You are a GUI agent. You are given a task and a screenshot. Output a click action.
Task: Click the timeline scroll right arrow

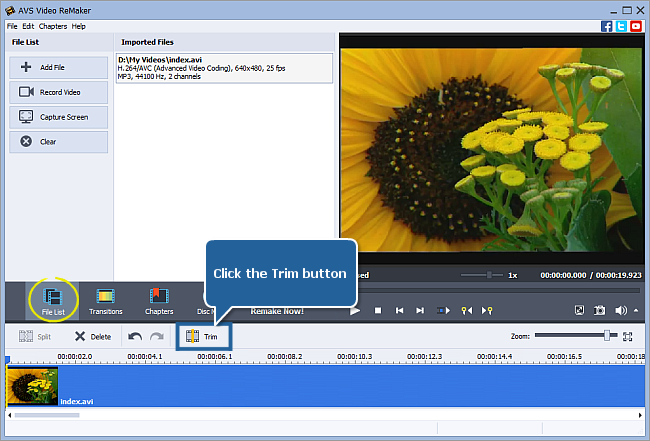click(640, 415)
